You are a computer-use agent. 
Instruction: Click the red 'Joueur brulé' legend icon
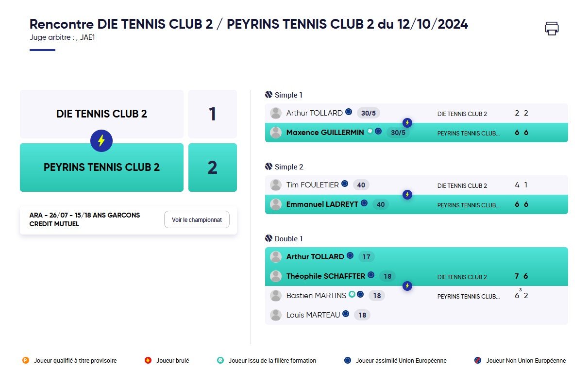[148, 360]
